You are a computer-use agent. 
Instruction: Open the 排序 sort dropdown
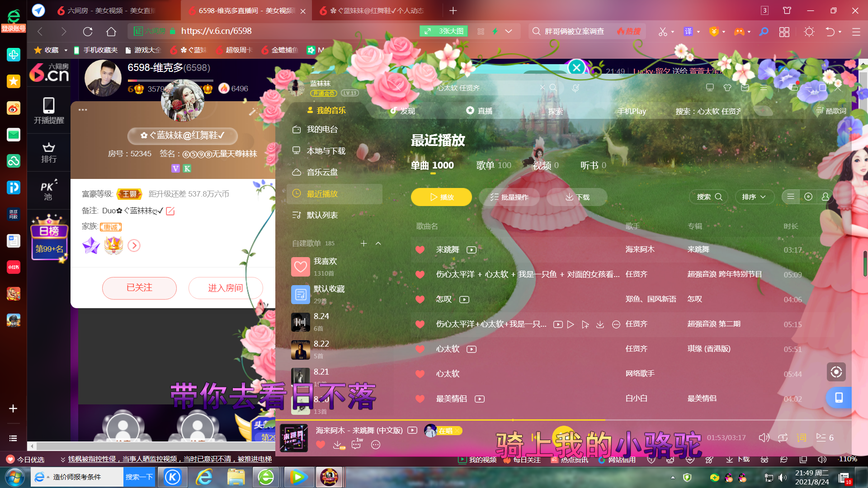(x=754, y=197)
